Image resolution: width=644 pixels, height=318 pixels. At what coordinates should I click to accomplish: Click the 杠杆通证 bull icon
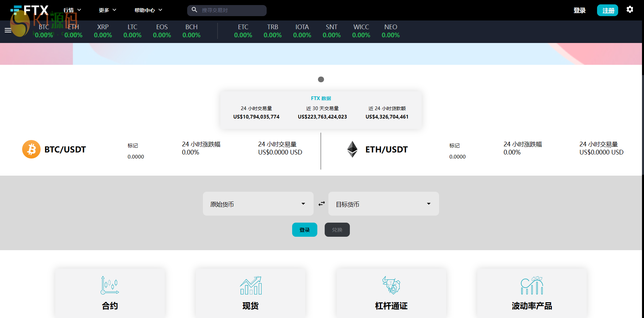(x=391, y=285)
